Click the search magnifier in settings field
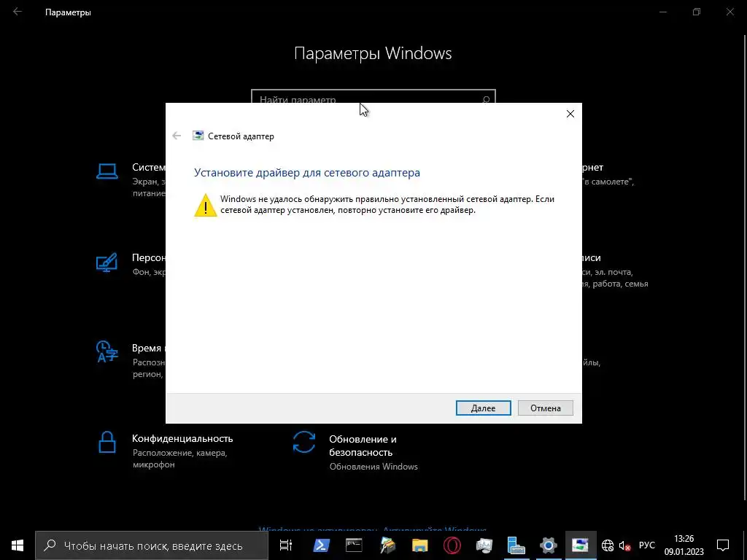Viewport: 747px width, 560px height. tap(485, 99)
